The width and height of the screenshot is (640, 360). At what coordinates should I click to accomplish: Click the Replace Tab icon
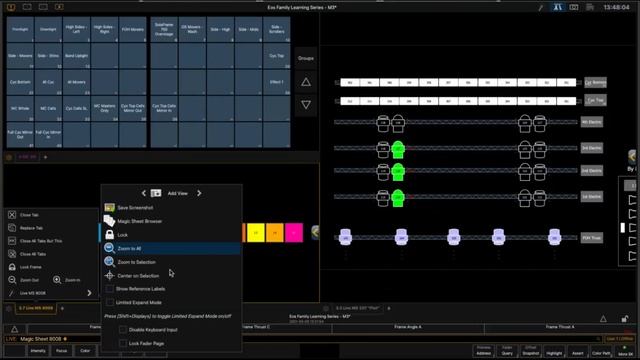click(x=12, y=228)
